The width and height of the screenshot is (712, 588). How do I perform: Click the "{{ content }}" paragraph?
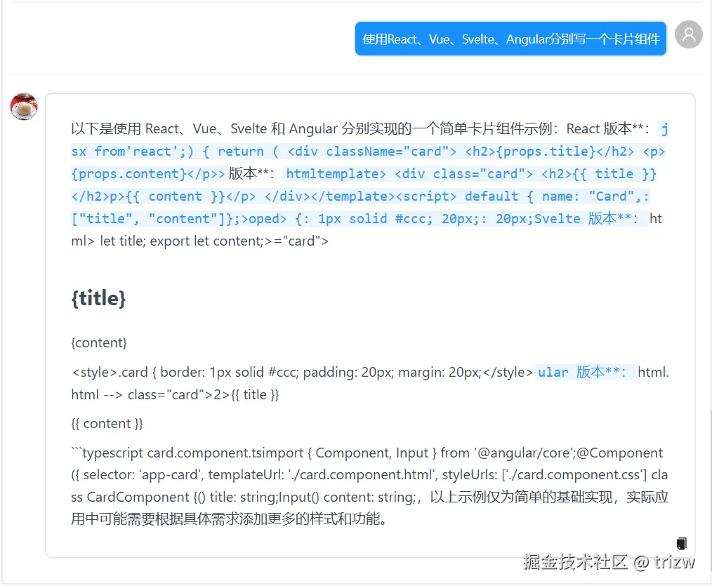(x=107, y=424)
